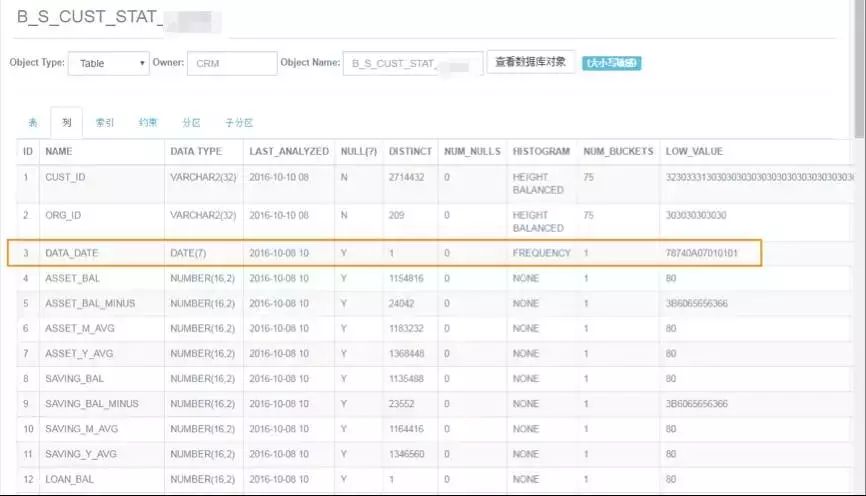Click the NAME column header
This screenshot has width=866, height=496.
click(59, 151)
